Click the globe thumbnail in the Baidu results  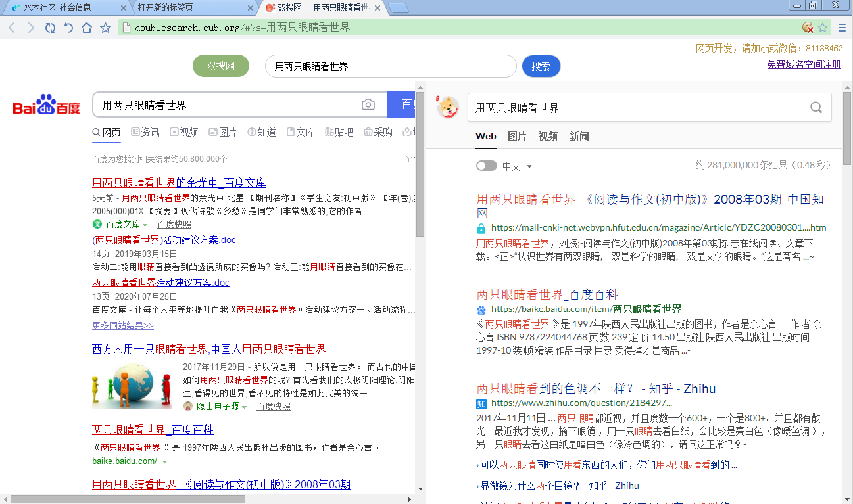pyautogui.click(x=132, y=386)
